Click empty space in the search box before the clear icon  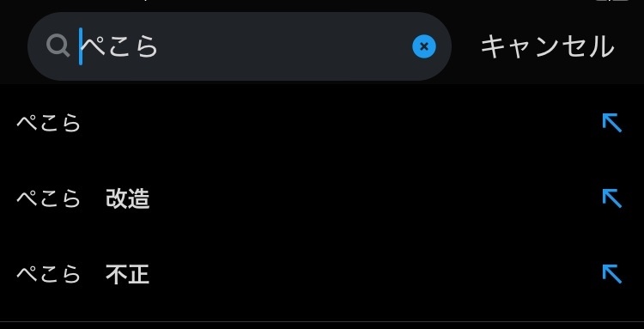click(x=283, y=46)
